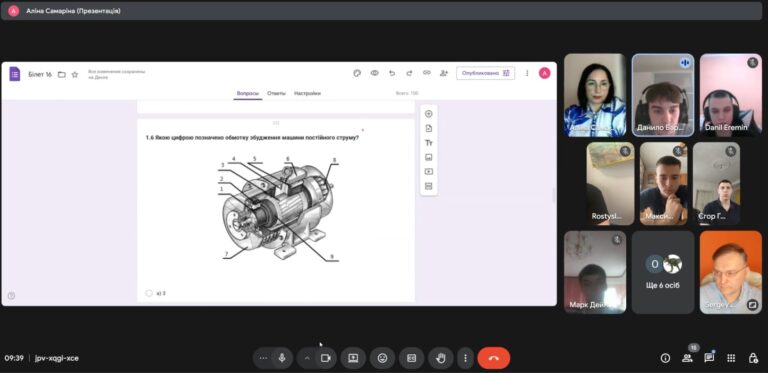Click meeting code 'jpv-xqgi-xce'
Image resolution: width=768 pixels, height=373 pixels.
57,358
